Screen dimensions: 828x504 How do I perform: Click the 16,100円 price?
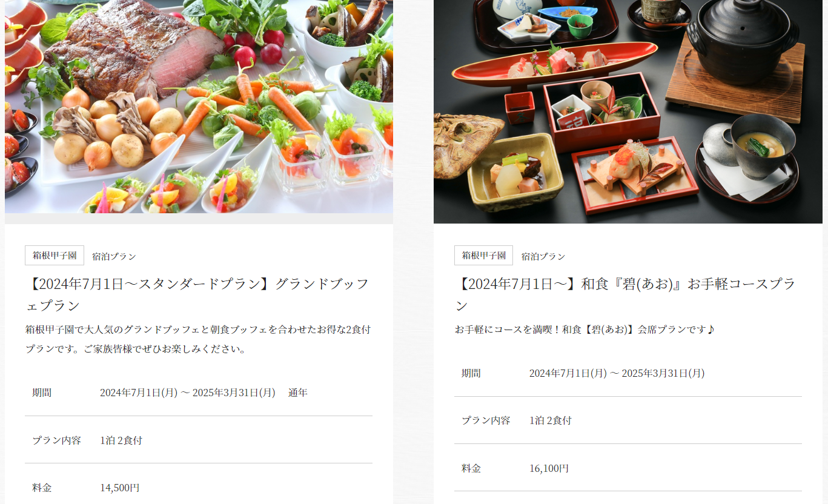tap(549, 468)
